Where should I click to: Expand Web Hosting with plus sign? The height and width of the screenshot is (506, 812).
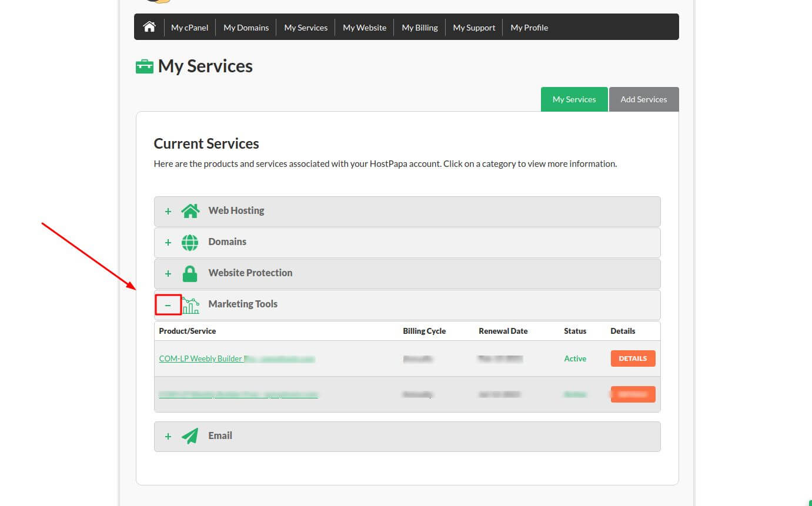coord(168,211)
